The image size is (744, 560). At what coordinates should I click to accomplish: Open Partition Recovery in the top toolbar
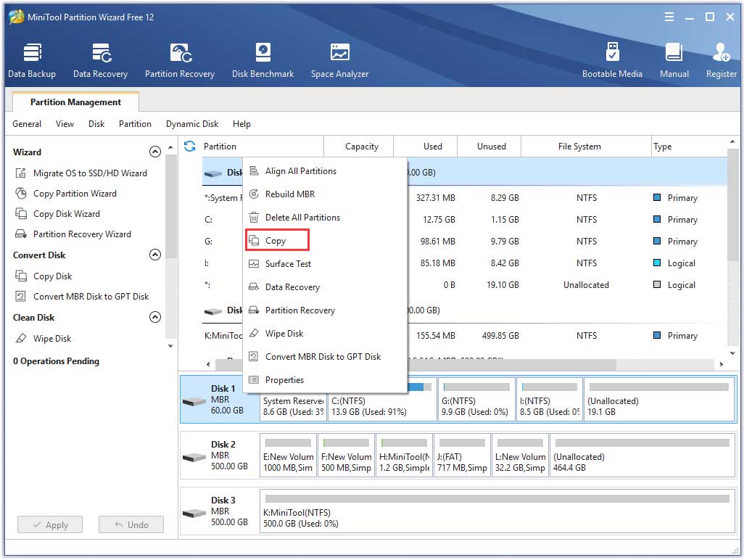click(x=180, y=60)
